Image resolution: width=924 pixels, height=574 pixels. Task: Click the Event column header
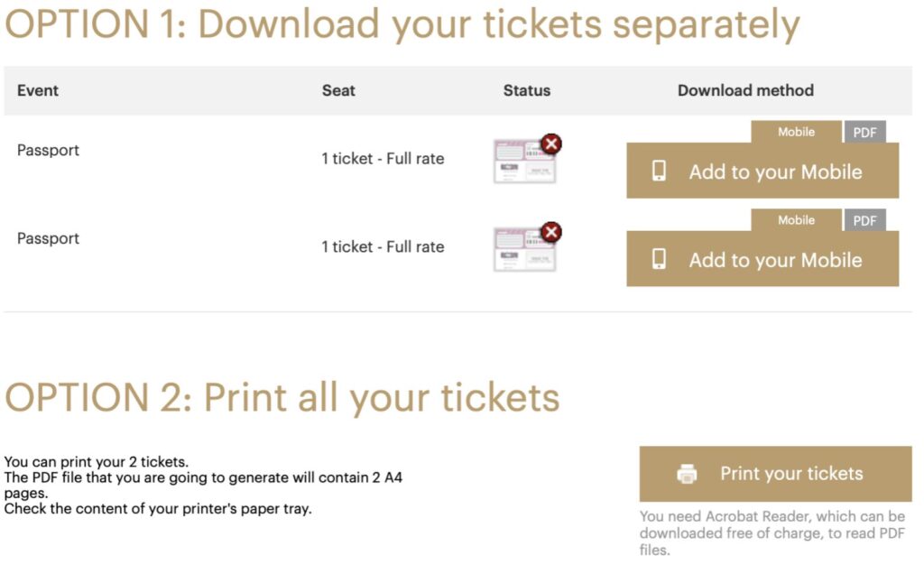pos(38,90)
